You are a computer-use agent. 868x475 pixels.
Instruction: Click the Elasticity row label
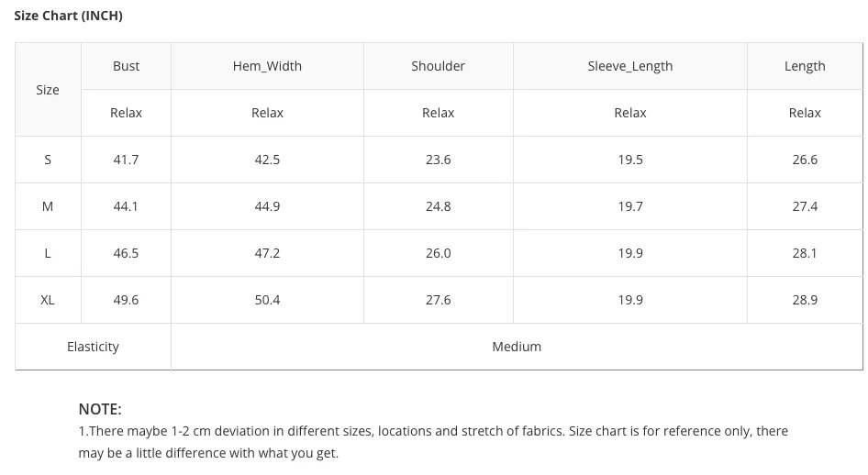point(93,347)
